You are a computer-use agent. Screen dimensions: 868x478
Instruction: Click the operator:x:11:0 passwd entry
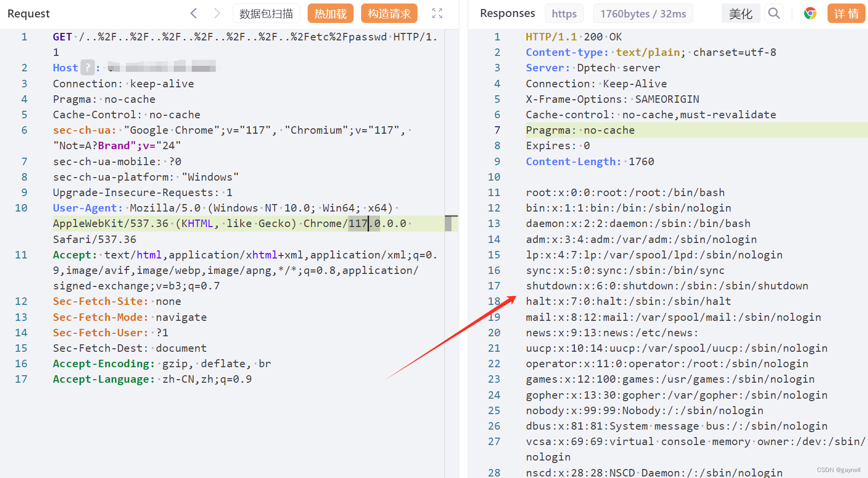pos(667,363)
